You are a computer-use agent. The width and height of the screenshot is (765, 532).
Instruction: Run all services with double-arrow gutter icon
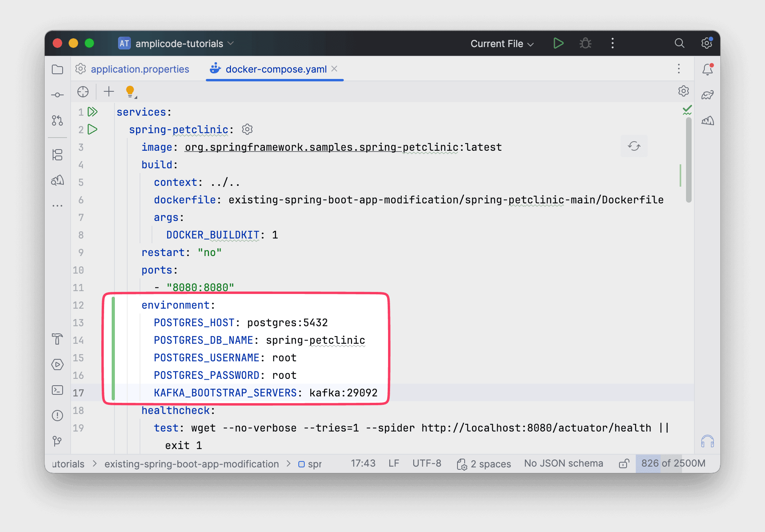point(93,112)
